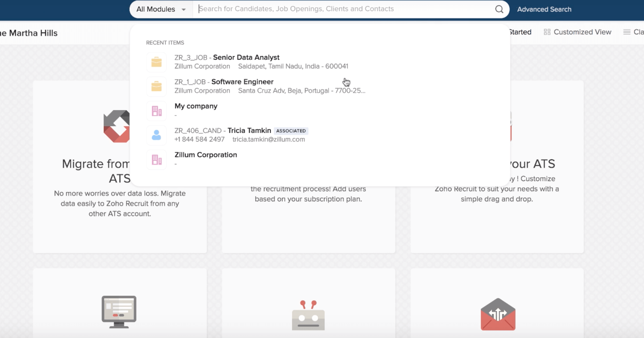Image resolution: width=644 pixels, height=338 pixels.
Task: Click briefcase icon for Senior Data Analyst
Action: click(156, 62)
